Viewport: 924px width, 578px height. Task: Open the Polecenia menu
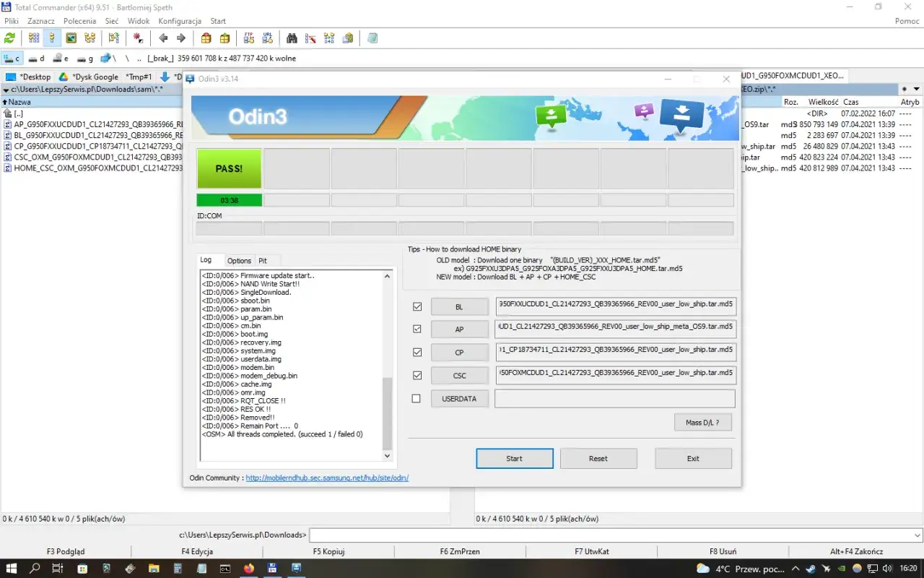click(80, 21)
